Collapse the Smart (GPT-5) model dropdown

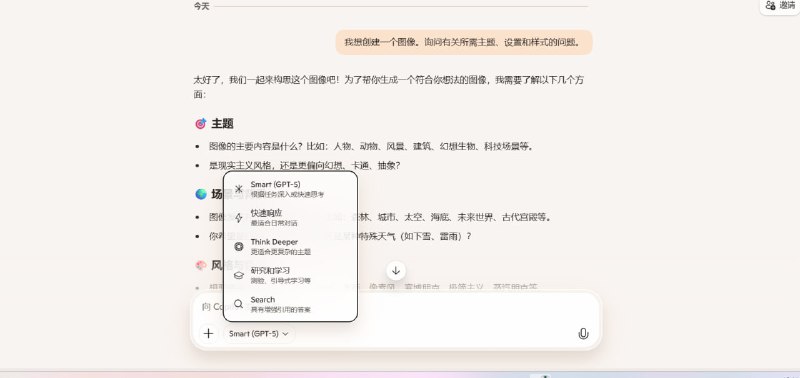(259, 334)
